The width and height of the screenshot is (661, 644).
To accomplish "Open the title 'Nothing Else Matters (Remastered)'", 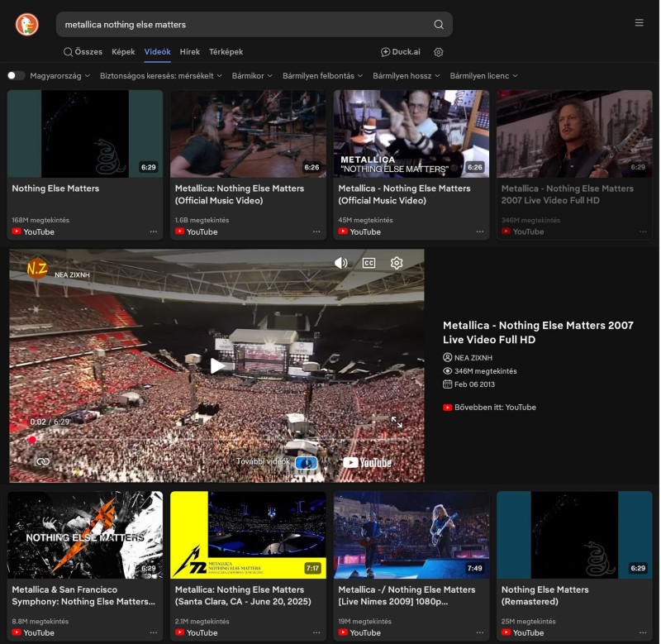I will point(544,595).
